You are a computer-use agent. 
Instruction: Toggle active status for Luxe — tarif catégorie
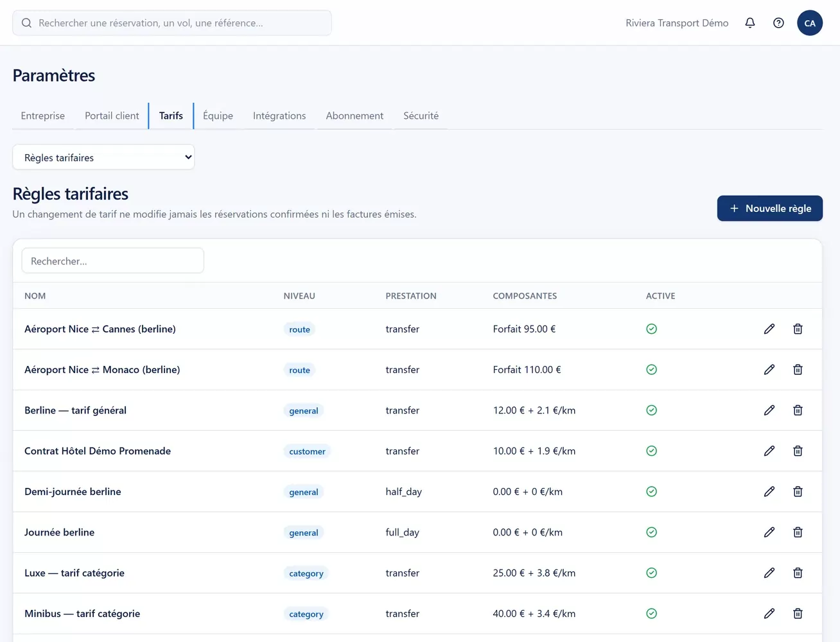pos(651,573)
